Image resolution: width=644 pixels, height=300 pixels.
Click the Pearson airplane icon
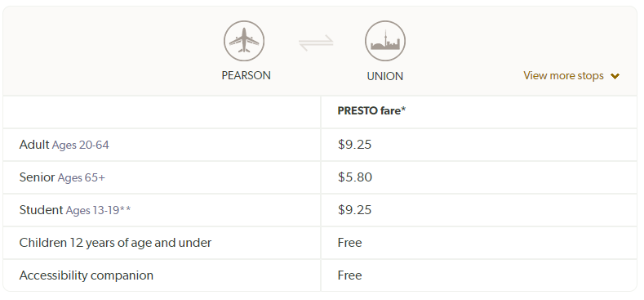click(x=244, y=41)
